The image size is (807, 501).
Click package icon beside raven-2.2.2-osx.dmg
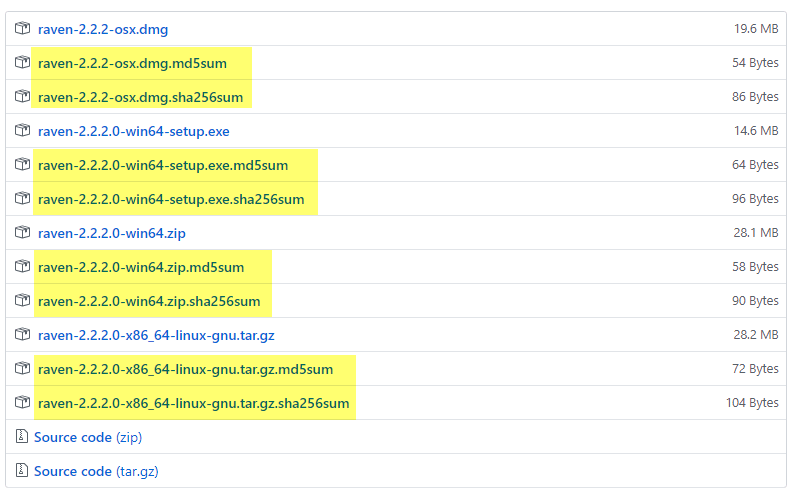(22, 29)
